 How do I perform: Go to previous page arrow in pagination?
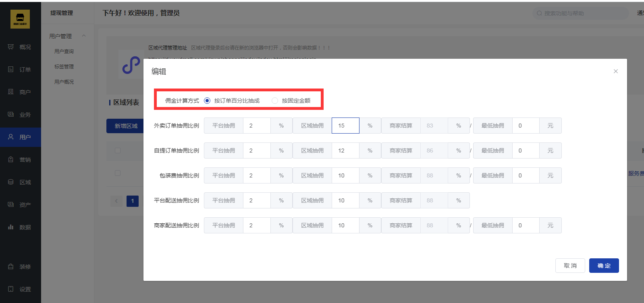tap(116, 201)
